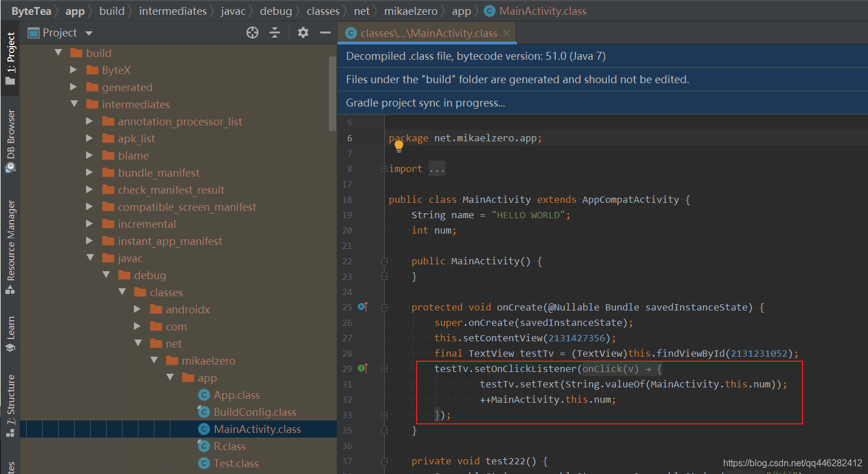Click the 'Gradle project sync in progress...' banner
This screenshot has width=868, height=474.
click(602, 103)
